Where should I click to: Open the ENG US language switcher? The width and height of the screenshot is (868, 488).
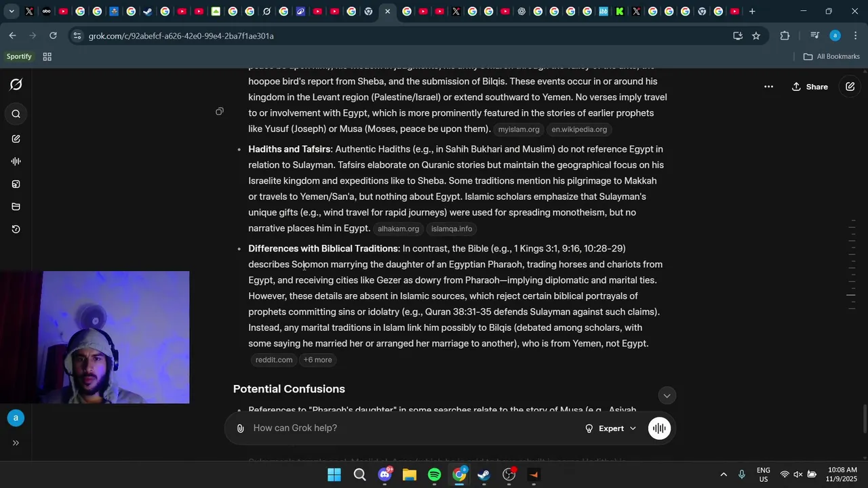[x=763, y=474]
